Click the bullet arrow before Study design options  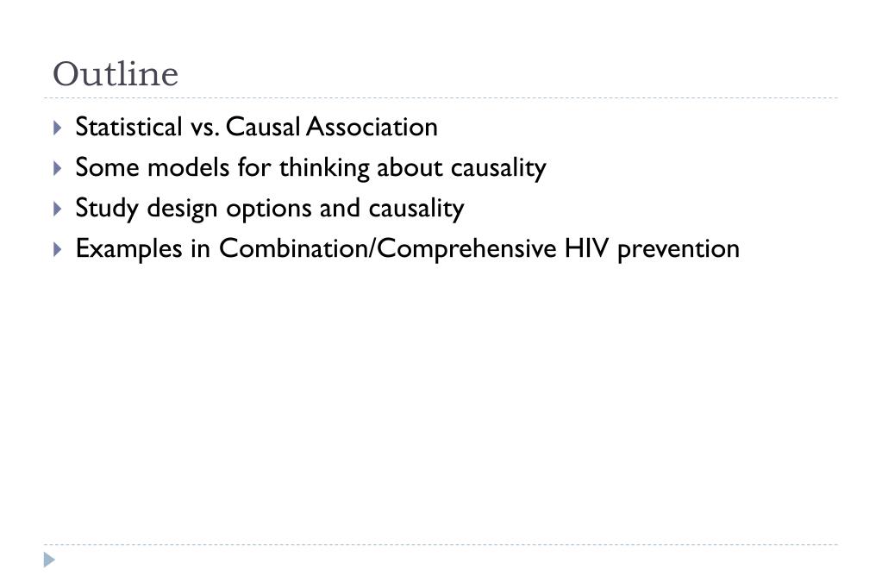tap(57, 209)
